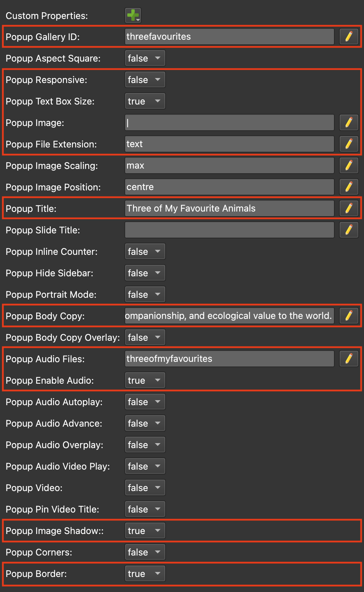
Task: Open the Popup Hide Sidebar dropdown
Action: pos(145,273)
